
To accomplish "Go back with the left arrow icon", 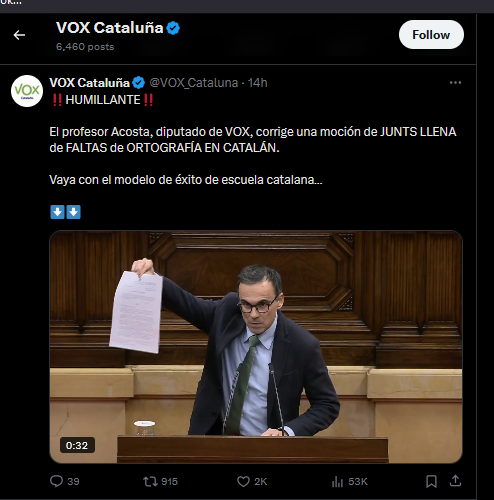I will pyautogui.click(x=19, y=35).
